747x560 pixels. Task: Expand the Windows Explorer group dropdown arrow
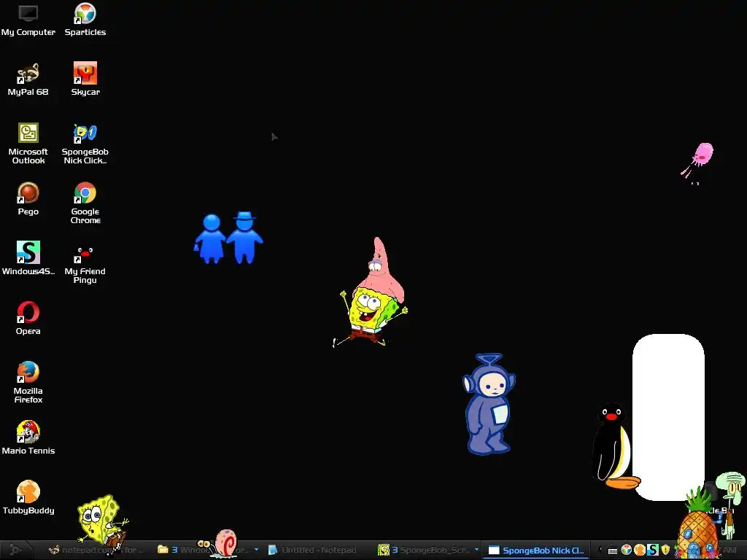(x=257, y=550)
